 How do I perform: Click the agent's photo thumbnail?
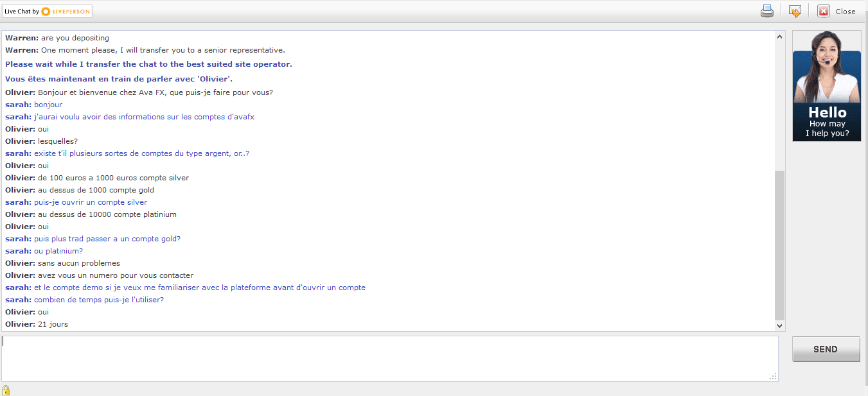pos(826,69)
